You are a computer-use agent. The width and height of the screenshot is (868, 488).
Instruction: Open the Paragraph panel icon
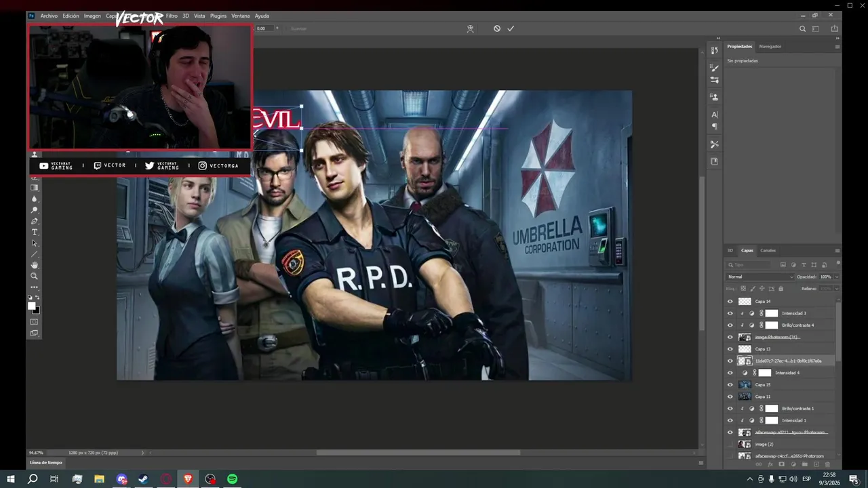click(x=714, y=127)
